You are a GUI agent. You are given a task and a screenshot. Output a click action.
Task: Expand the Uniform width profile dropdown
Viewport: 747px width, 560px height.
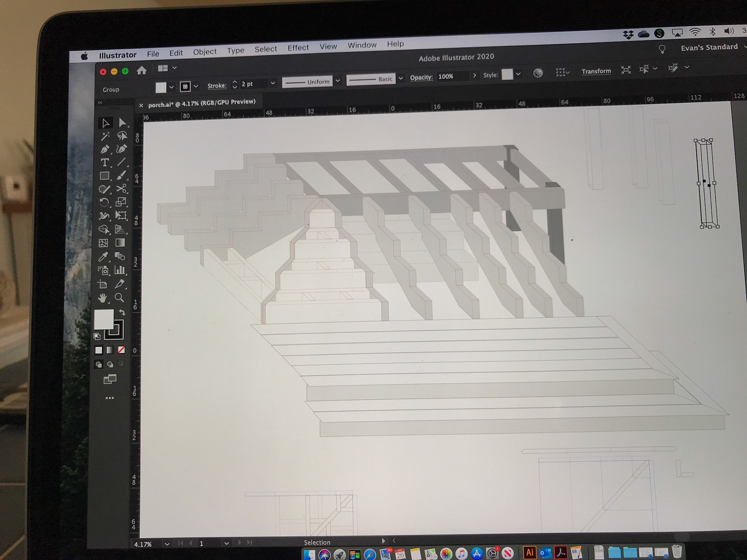338,80
